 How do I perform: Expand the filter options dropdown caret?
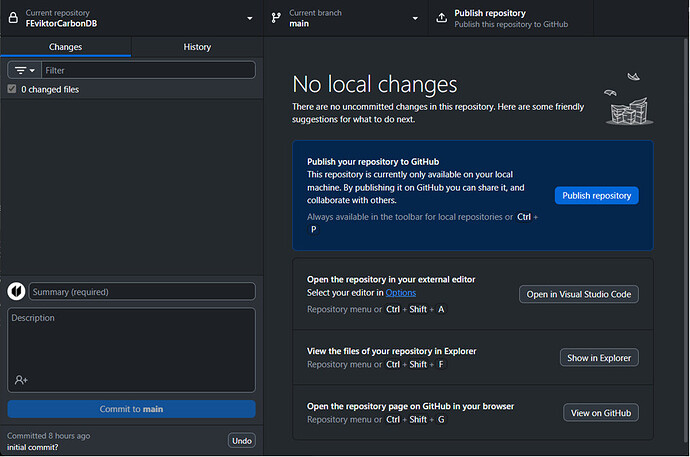coord(32,70)
